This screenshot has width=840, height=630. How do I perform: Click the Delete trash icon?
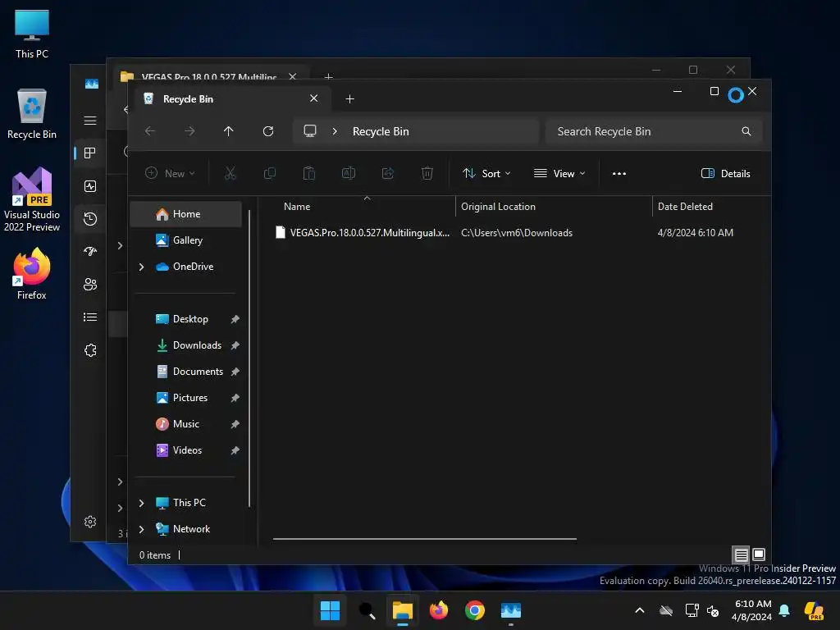point(427,173)
